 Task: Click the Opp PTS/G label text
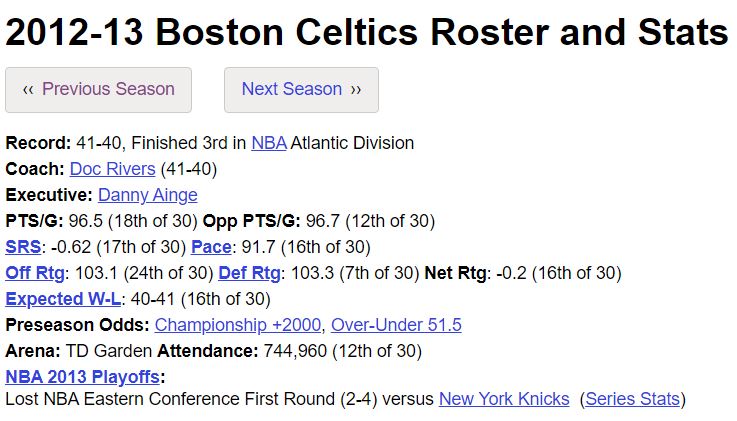[x=251, y=221]
